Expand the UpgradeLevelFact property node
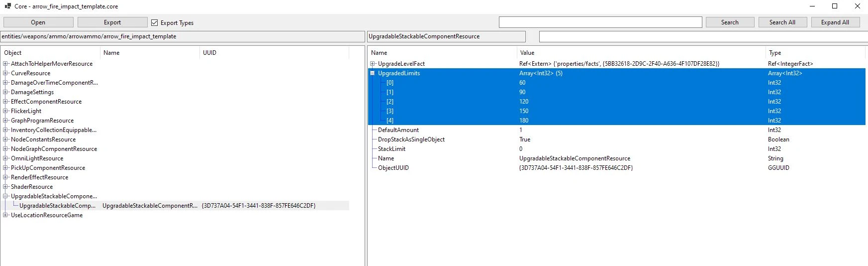Viewport: 868px width, 266px height. (x=372, y=64)
